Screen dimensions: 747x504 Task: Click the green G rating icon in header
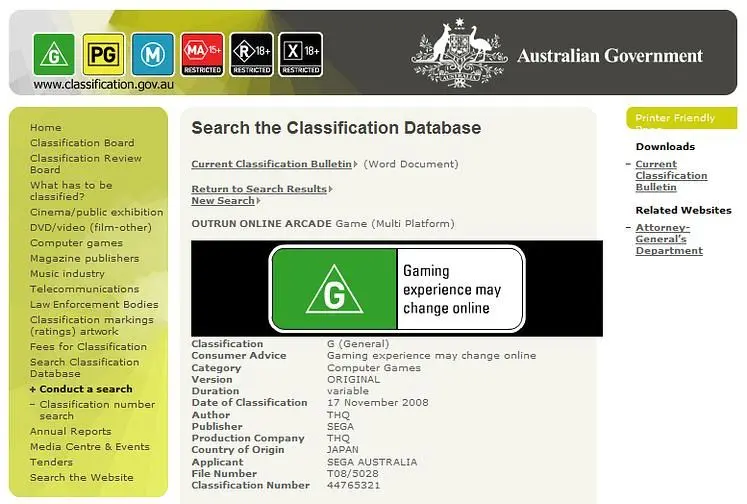click(x=54, y=54)
